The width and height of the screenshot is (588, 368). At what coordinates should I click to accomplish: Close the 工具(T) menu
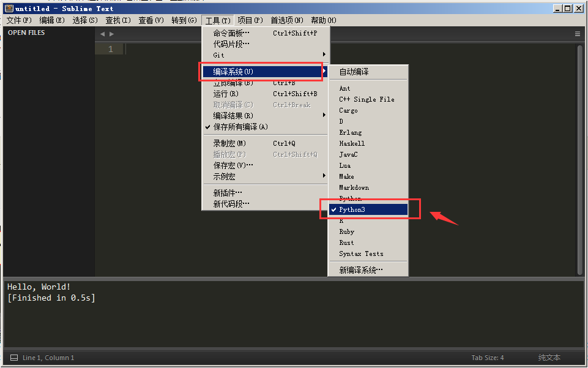(217, 20)
